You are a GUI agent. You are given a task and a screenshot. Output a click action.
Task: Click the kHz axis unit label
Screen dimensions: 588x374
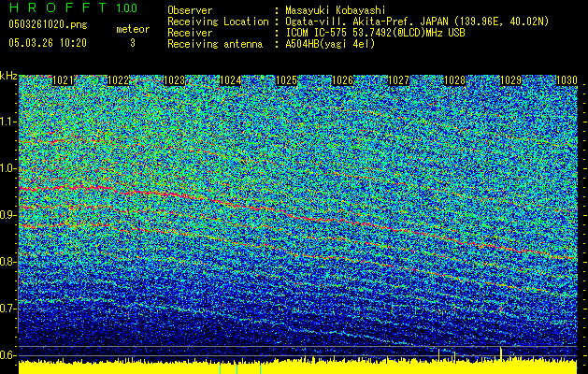[8, 76]
